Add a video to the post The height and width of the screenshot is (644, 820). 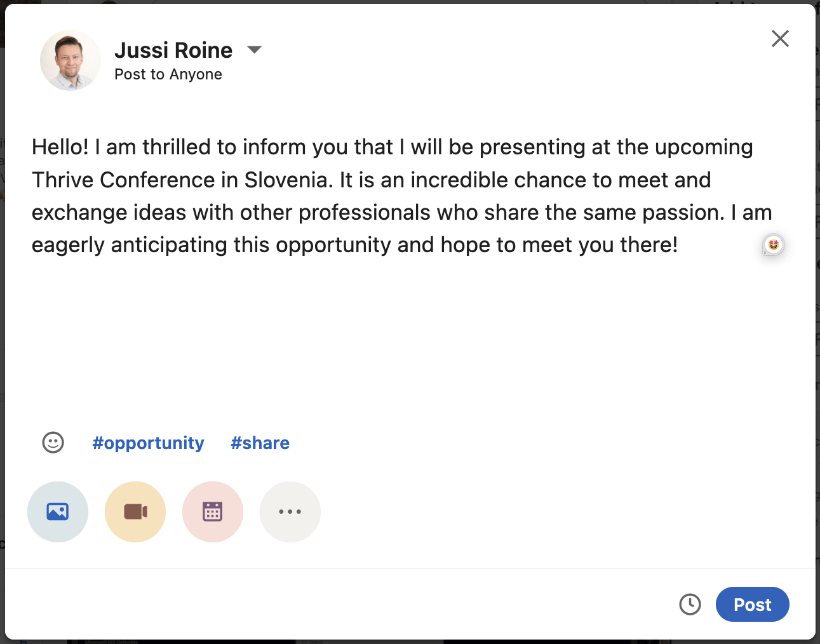tap(135, 512)
